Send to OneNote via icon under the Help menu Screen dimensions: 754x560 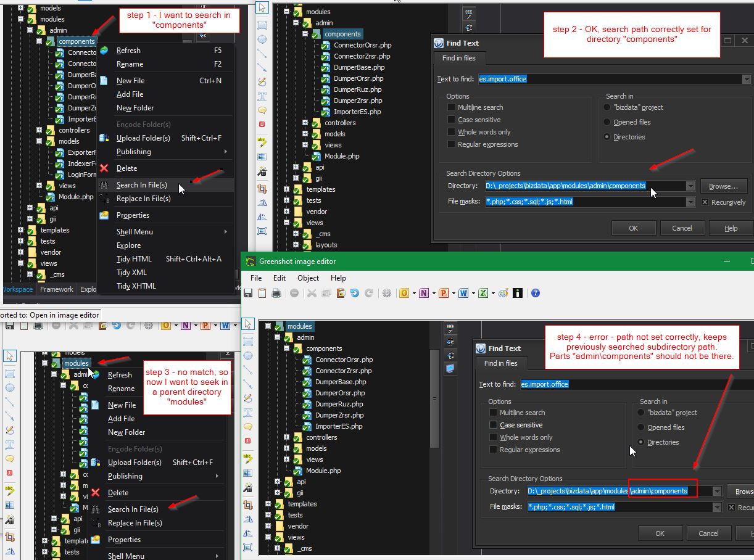click(424, 293)
